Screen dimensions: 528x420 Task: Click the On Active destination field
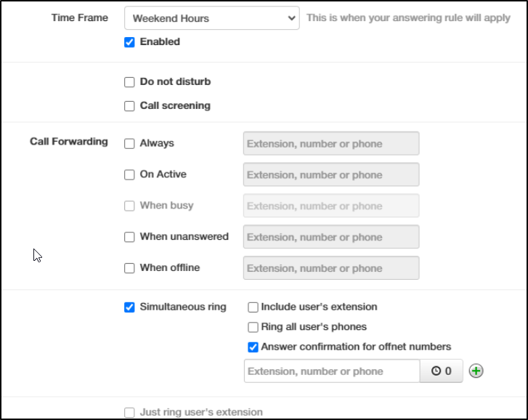coord(331,175)
